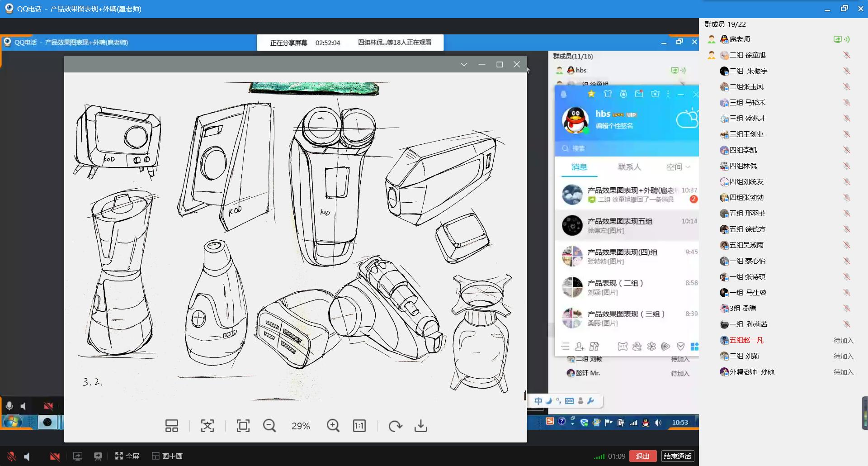This screenshot has width=868, height=466.
Task: Unmute microphone in bottom call toolbar
Action: [11, 456]
